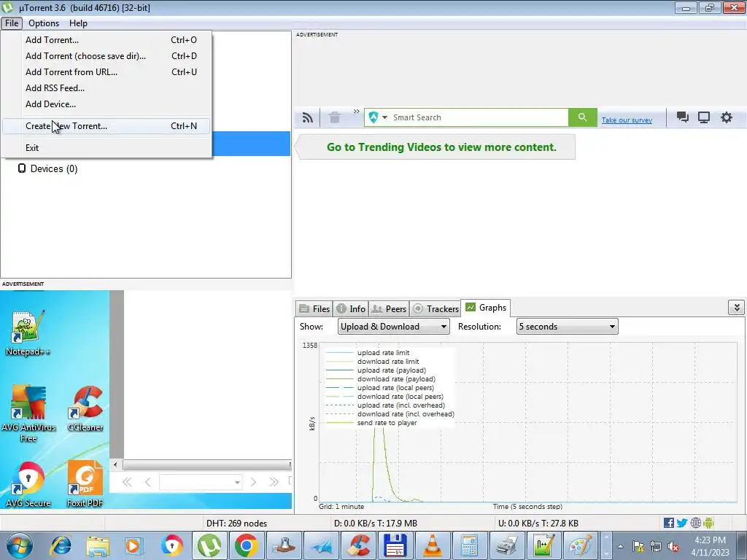Click upload rate status U: 0.0 KB/s
Screen dimensions: 747x560
click(x=538, y=524)
